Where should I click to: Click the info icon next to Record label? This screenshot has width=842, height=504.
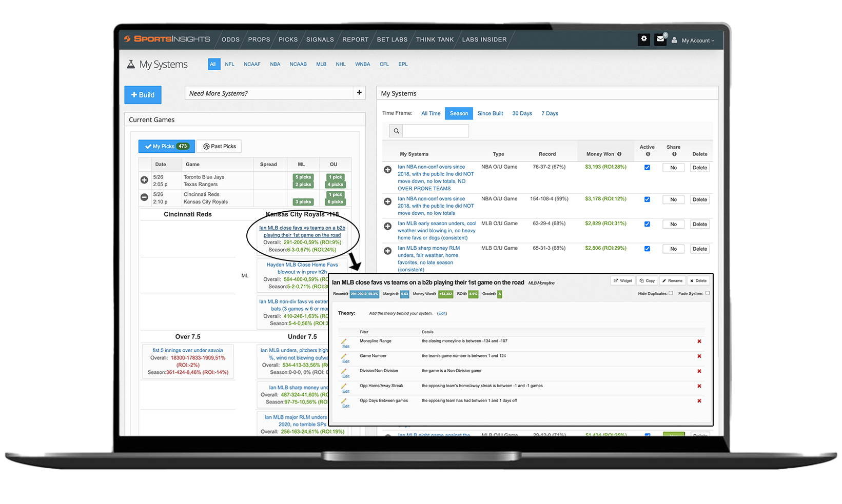click(347, 294)
